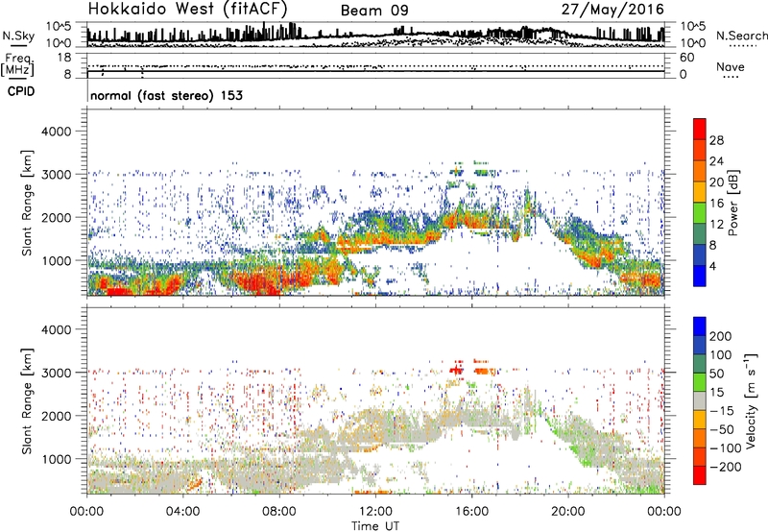Click the "-200" velocity colorbar label

point(726,467)
